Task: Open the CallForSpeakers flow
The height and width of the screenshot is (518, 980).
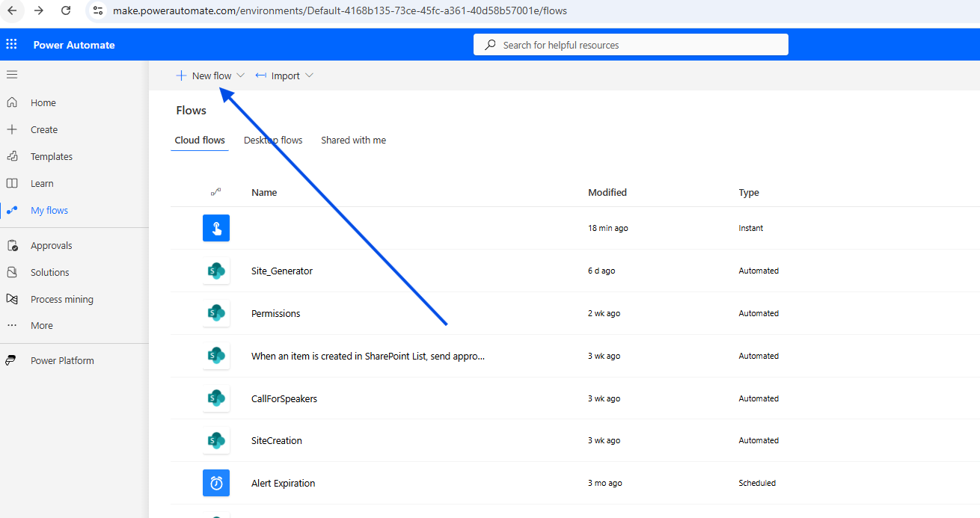Action: click(284, 398)
